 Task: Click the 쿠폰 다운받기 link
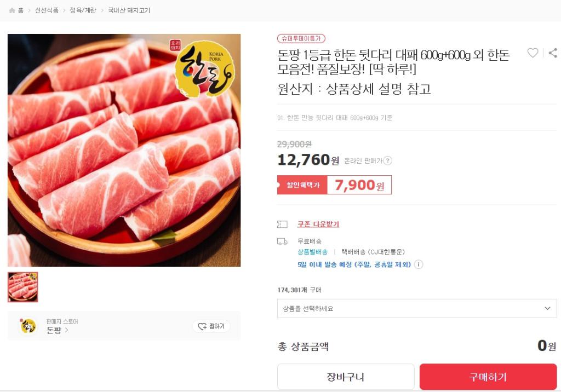coord(318,224)
